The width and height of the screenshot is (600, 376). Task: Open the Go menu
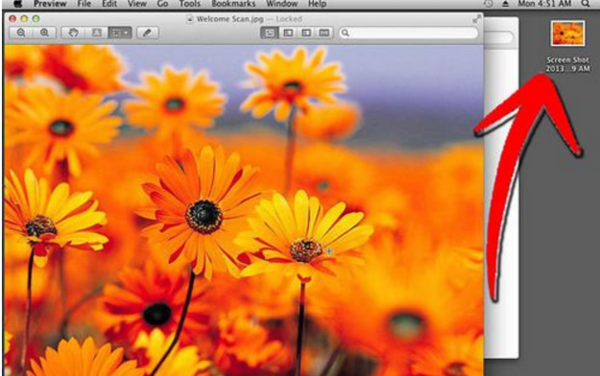pyautogui.click(x=163, y=4)
